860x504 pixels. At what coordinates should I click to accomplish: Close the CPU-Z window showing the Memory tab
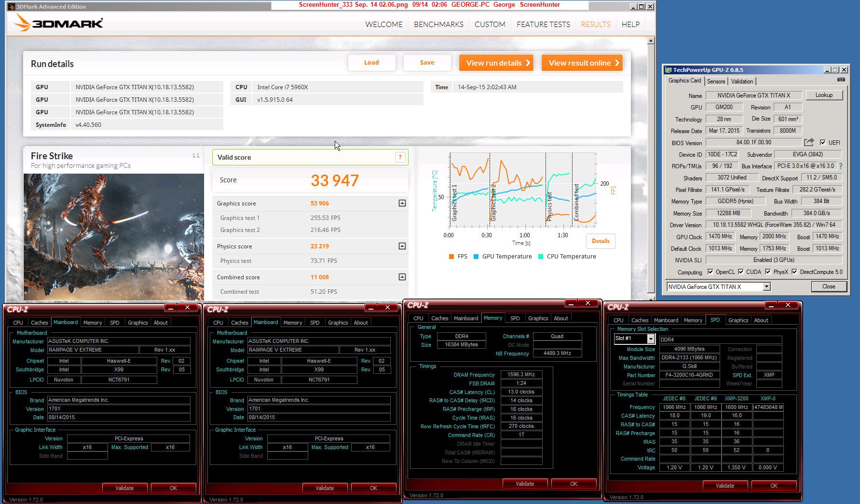pos(587,303)
